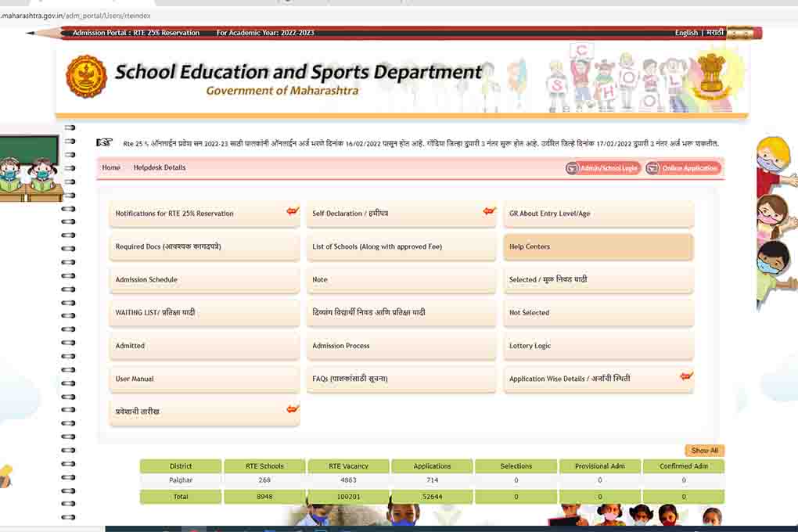Click the icon inside Admin/School Login button
798x532 pixels.
pos(573,168)
